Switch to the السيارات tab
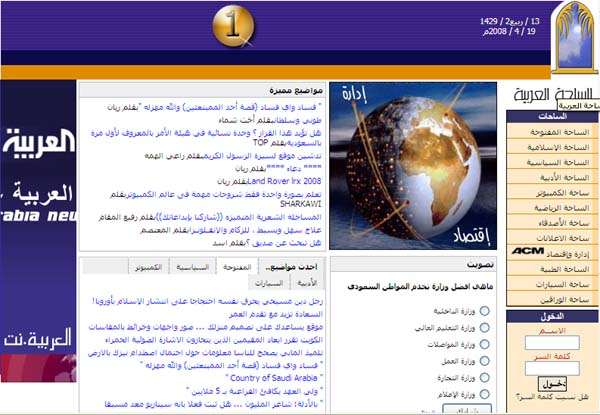The image size is (600, 415). (269, 283)
